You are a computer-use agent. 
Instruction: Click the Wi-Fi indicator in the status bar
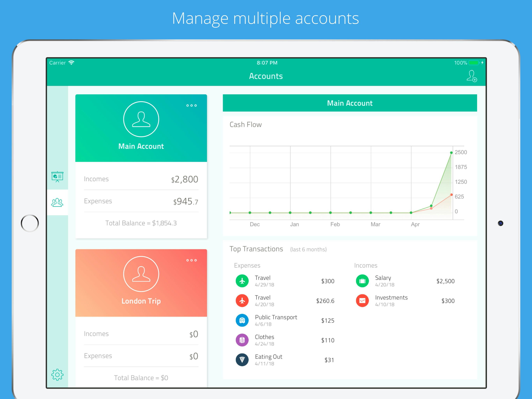point(71,62)
